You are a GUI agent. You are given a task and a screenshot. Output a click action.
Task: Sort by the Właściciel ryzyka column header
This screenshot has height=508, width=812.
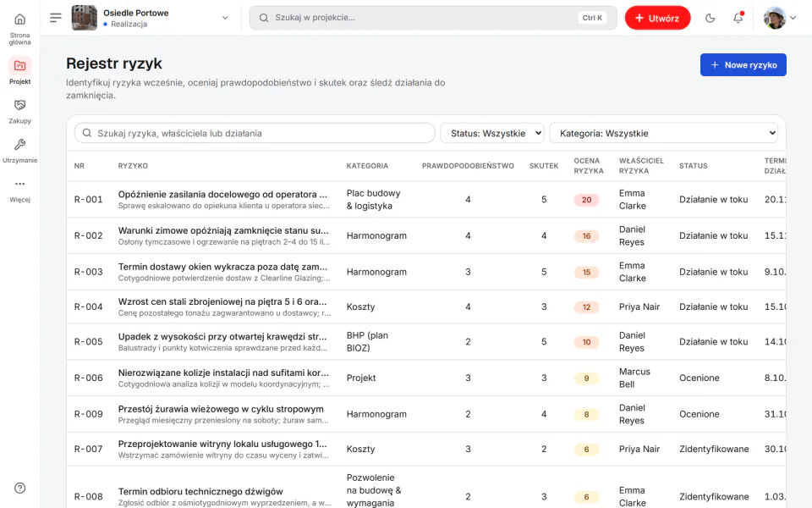(641, 166)
